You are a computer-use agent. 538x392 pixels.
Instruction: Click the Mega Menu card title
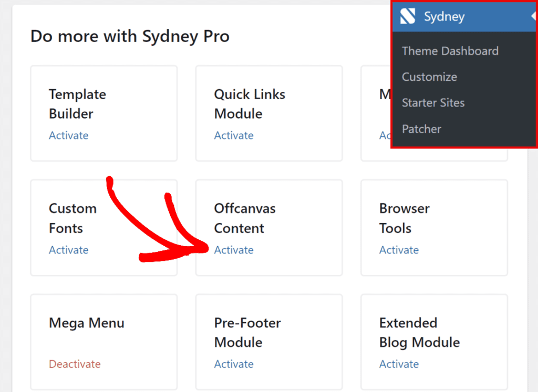coord(86,323)
